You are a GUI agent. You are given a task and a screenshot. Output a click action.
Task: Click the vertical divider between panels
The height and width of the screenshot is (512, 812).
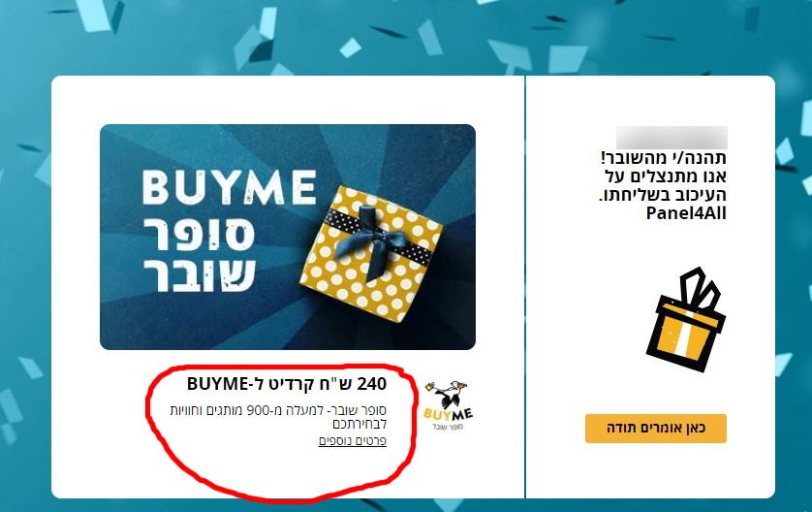525,287
